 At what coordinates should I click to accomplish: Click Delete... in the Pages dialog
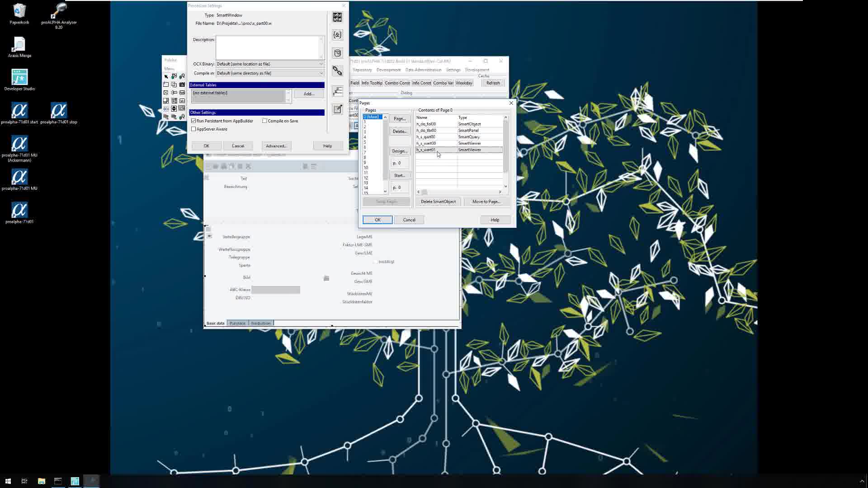click(x=400, y=131)
